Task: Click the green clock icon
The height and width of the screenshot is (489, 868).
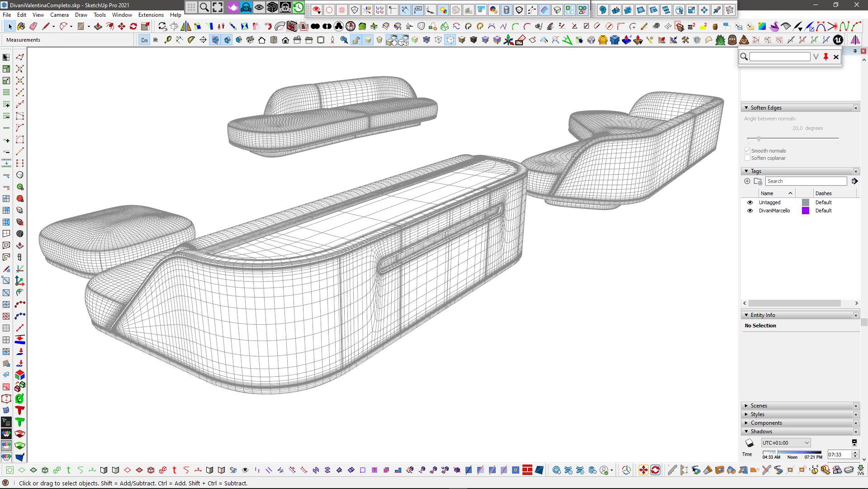Action: pyautogui.click(x=298, y=8)
